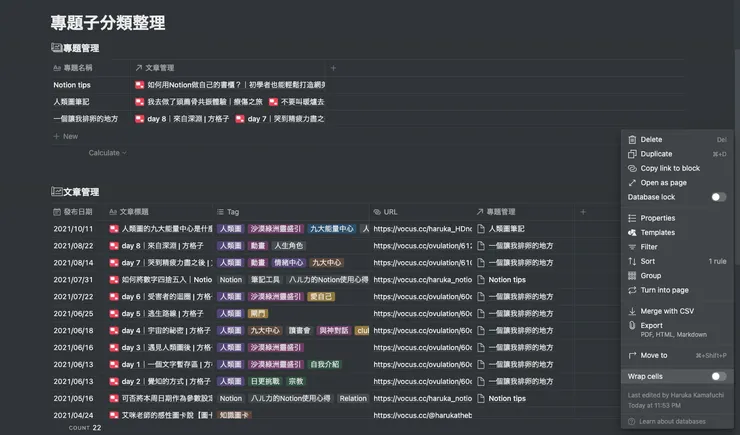Click the red icon of 人類圖的九大能量中心 article
This screenshot has width=740, height=435.
[x=114, y=229]
